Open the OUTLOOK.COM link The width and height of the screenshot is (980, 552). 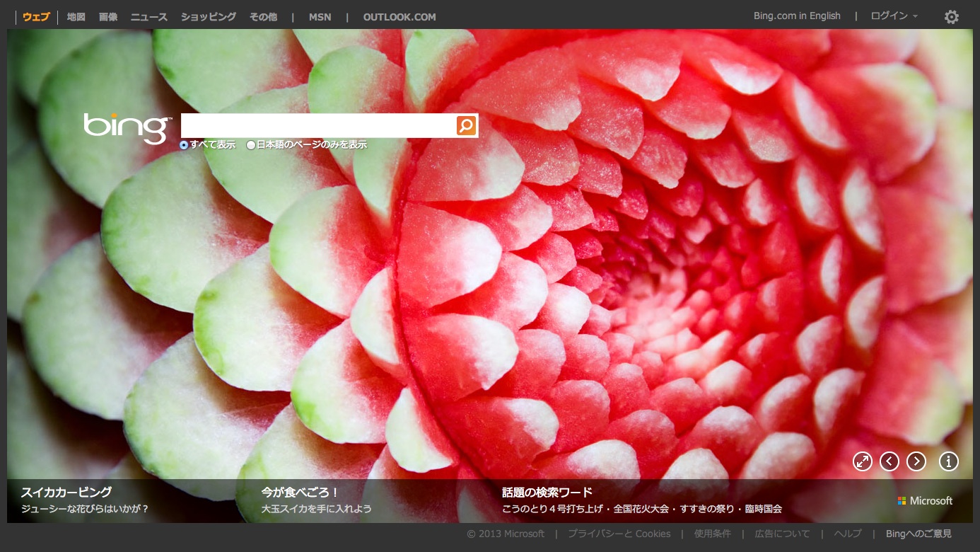[x=399, y=17]
